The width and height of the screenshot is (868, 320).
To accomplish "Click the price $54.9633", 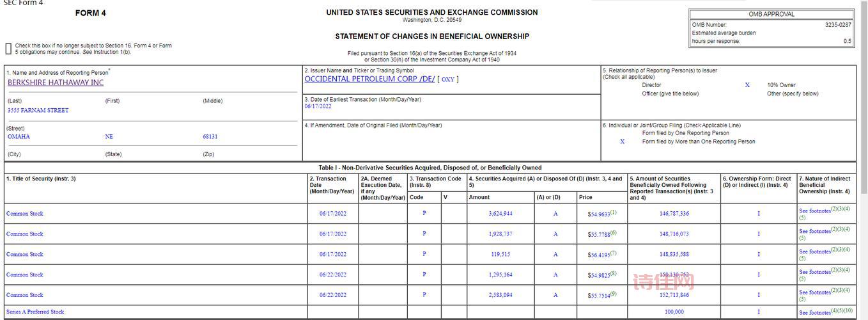I will coord(598,214).
